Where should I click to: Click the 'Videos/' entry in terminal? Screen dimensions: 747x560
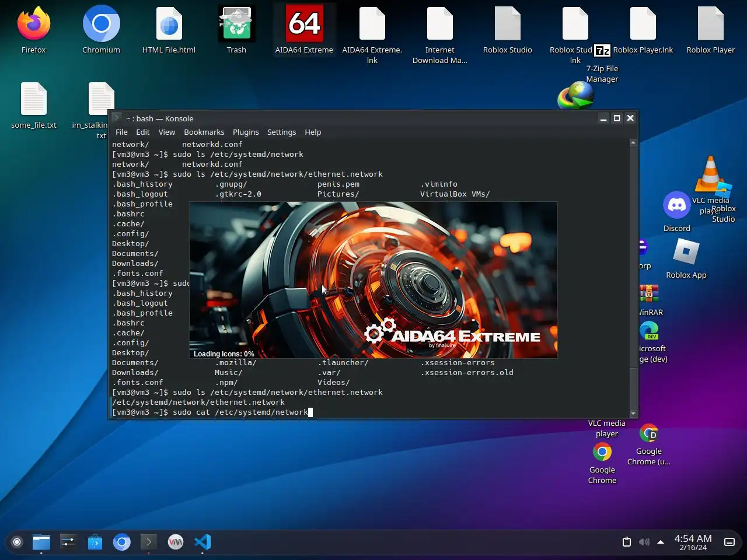pyautogui.click(x=334, y=382)
